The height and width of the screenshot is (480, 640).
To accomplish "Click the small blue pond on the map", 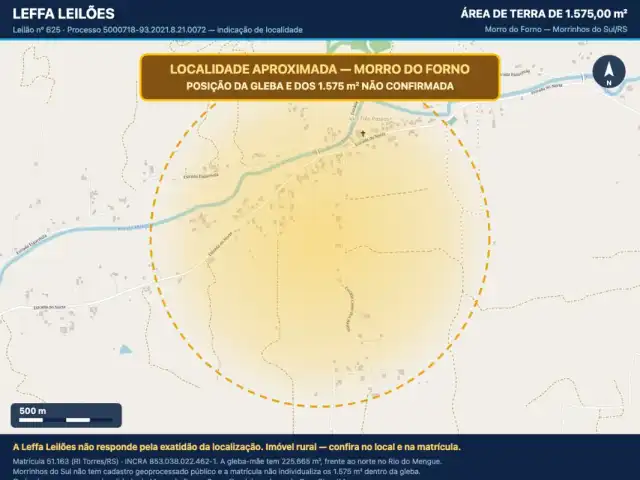I will (x=125, y=350).
